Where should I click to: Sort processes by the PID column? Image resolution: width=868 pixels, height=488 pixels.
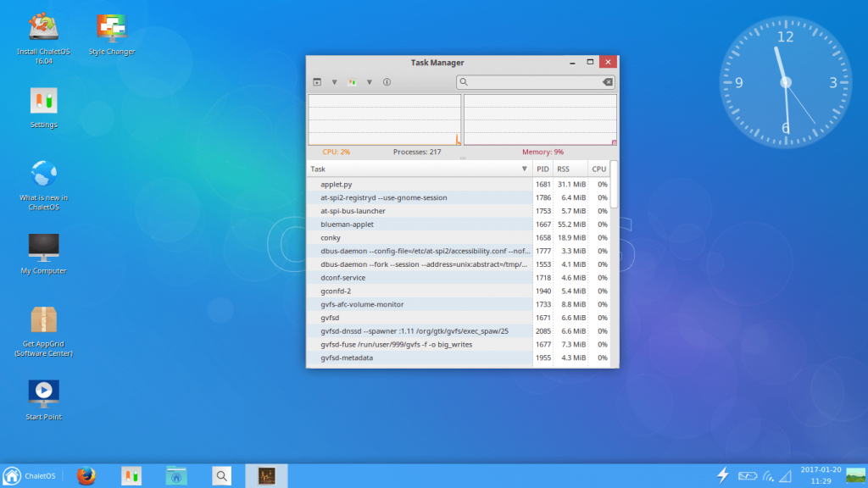point(542,169)
